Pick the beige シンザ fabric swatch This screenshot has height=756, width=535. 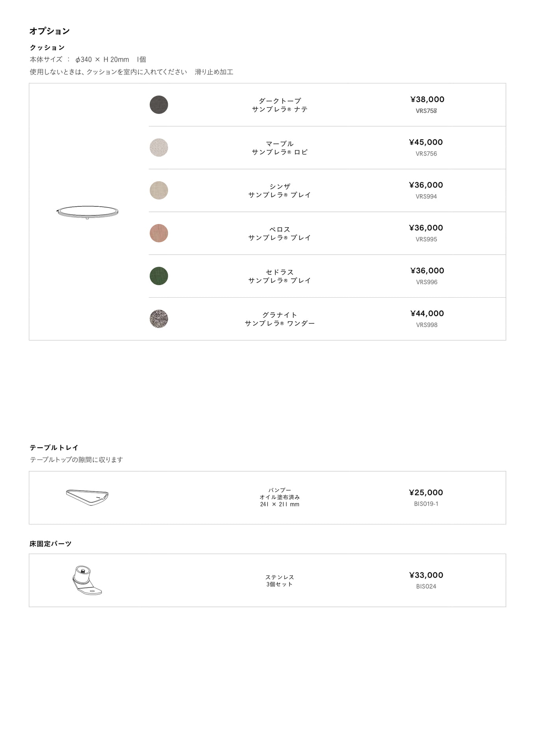click(x=159, y=191)
